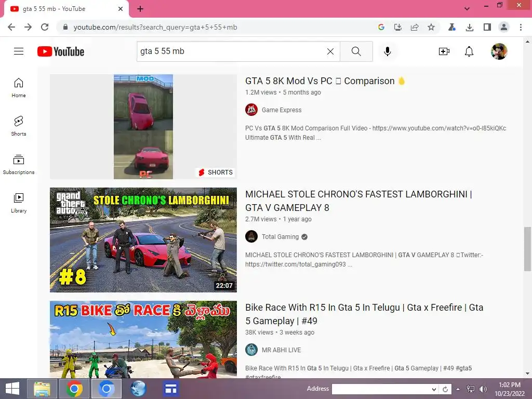Open Game Express channel avatar
The width and height of the screenshot is (532, 399).
tap(251, 110)
